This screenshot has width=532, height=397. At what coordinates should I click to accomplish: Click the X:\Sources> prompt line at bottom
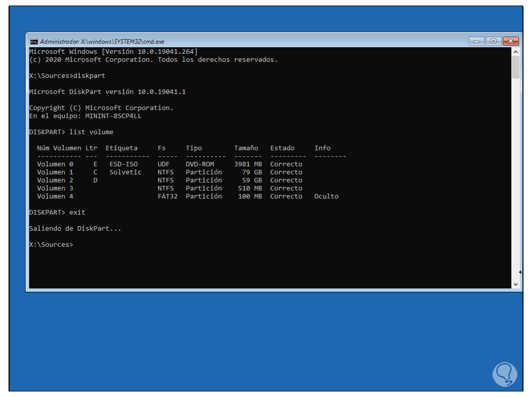coord(51,245)
